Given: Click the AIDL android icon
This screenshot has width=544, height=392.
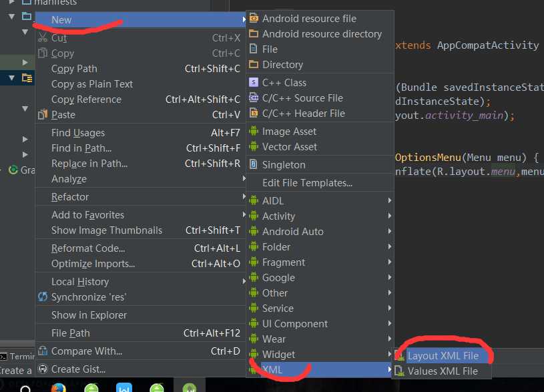Looking at the screenshot, I should 254,200.
